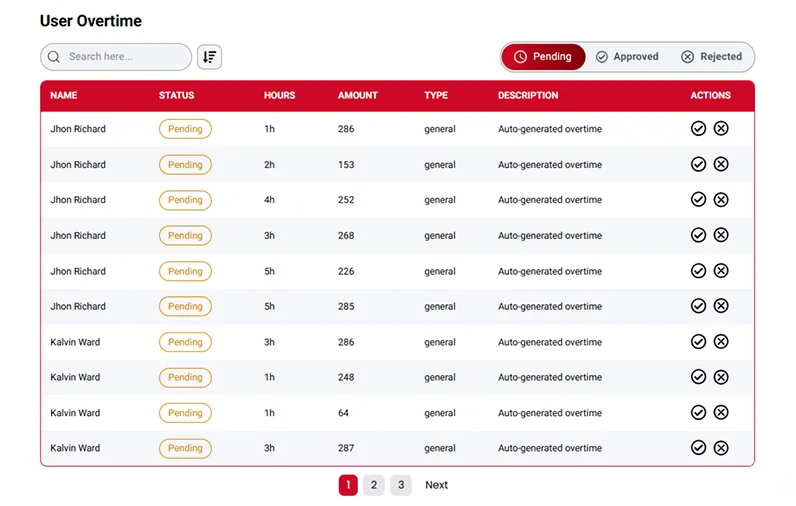The width and height of the screenshot is (796, 506).
Task: Focus the 'Search here...' input field
Action: coord(125,57)
